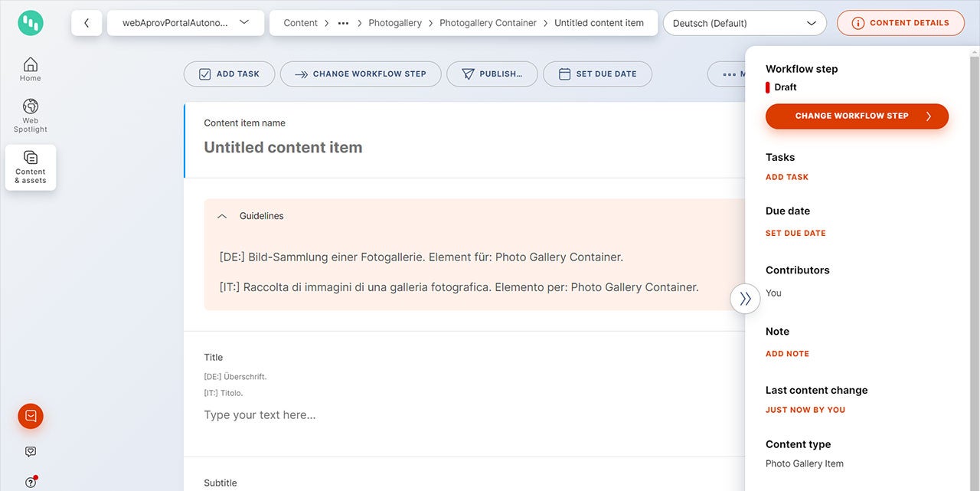
Task: Navigate to Photogallery Container breadcrumb
Action: 488,23
